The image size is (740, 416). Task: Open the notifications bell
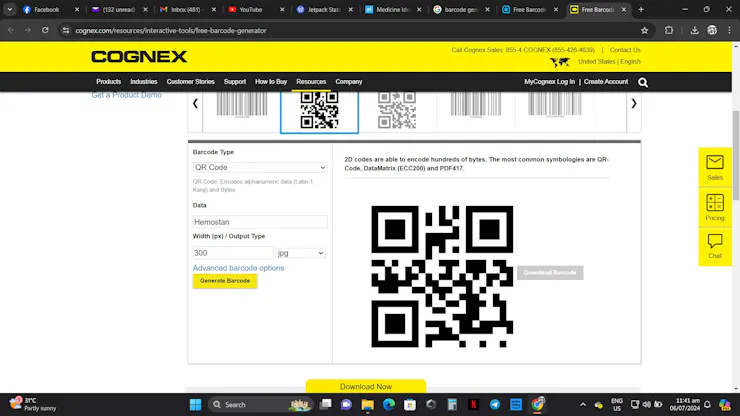707,405
